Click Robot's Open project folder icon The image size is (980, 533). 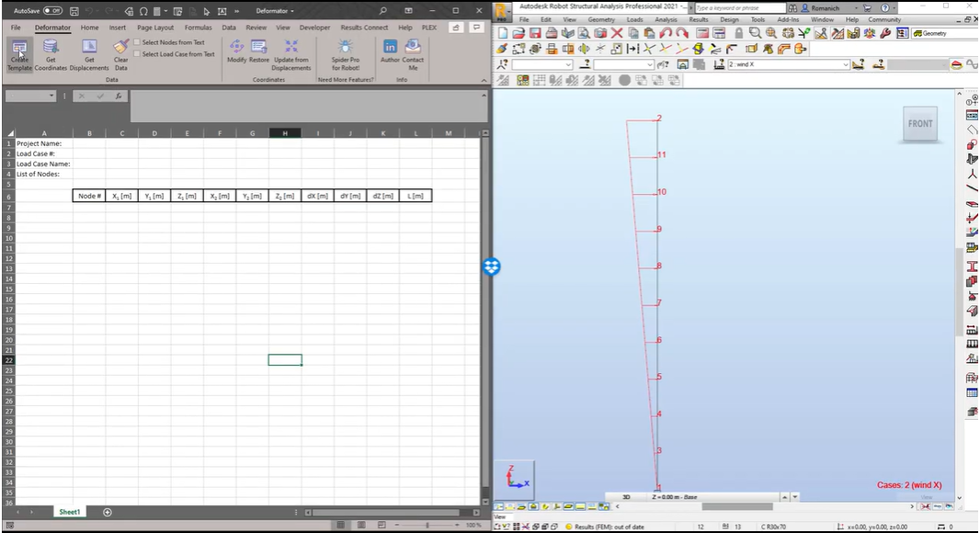point(518,33)
